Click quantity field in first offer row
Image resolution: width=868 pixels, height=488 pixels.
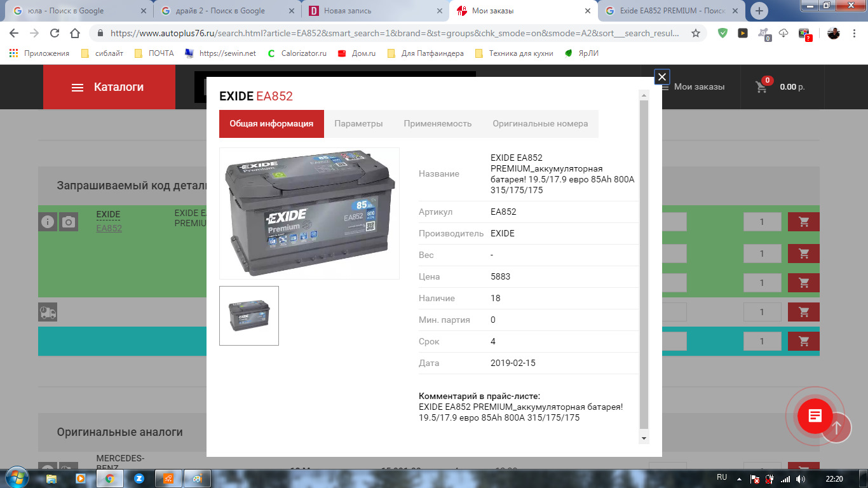pos(762,222)
